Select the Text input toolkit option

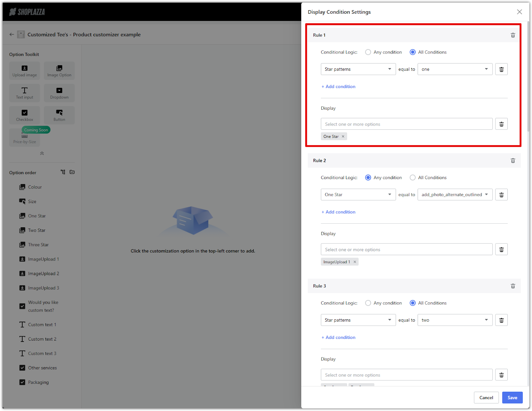(25, 93)
